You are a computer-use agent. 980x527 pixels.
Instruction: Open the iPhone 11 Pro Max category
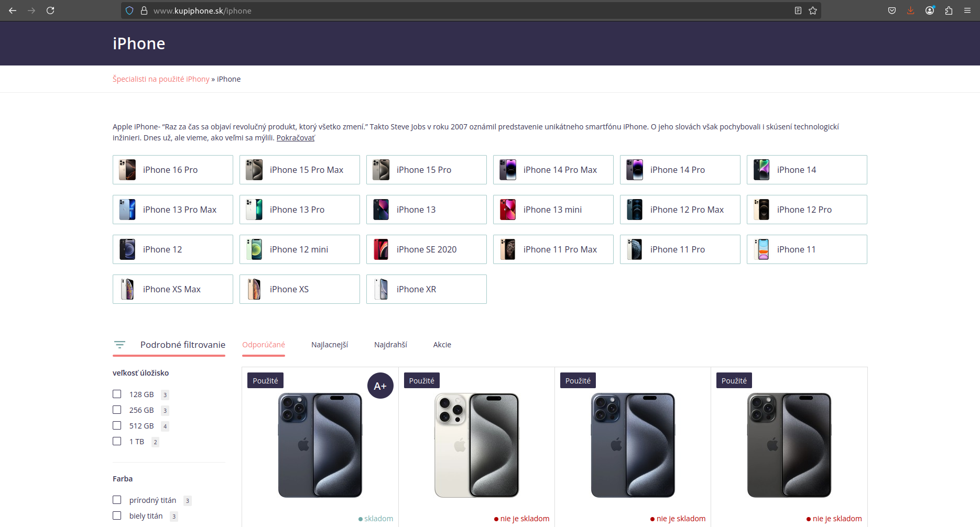[x=553, y=249]
